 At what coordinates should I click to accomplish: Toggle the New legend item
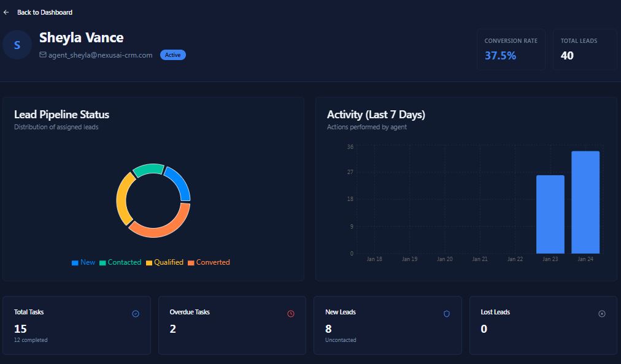[83, 262]
